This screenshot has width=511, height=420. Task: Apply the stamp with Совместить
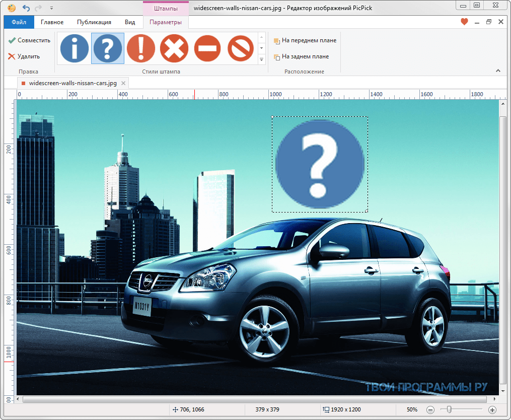(29, 40)
